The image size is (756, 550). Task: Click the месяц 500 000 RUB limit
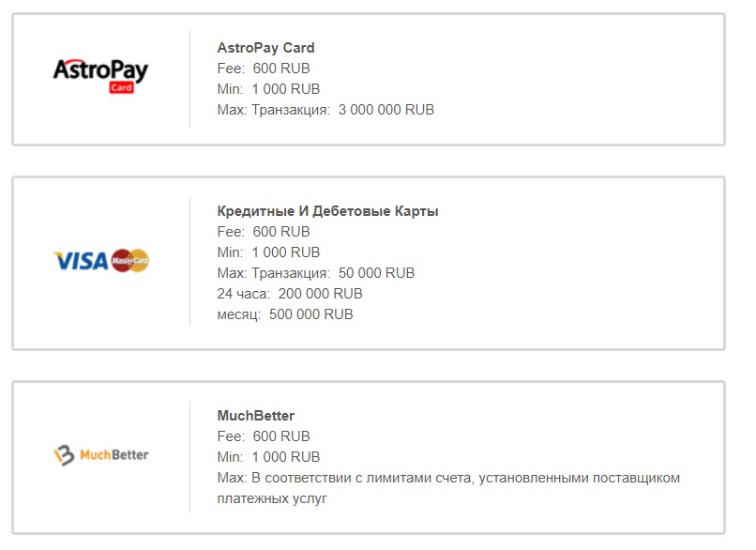coord(285,314)
